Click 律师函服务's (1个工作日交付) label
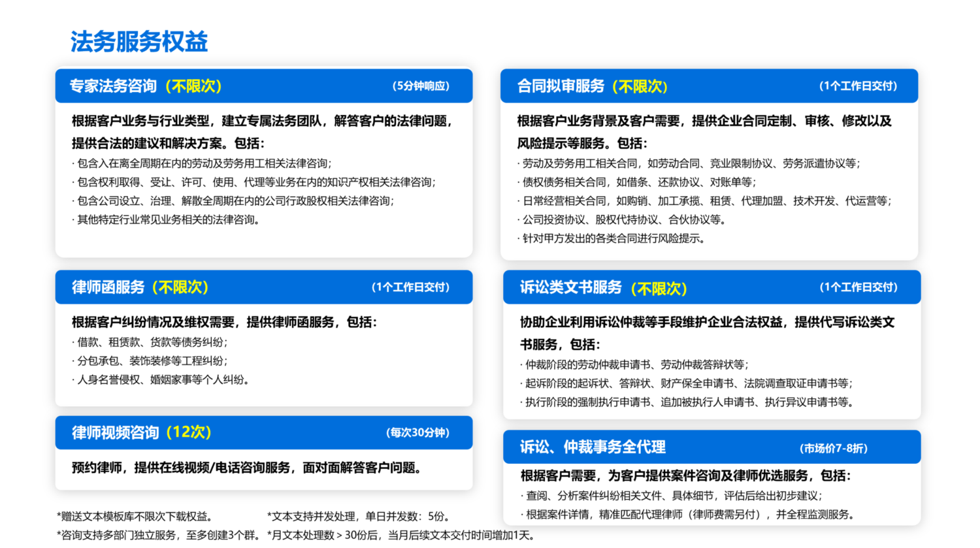Viewport: 980px width, 548px height. point(410,287)
